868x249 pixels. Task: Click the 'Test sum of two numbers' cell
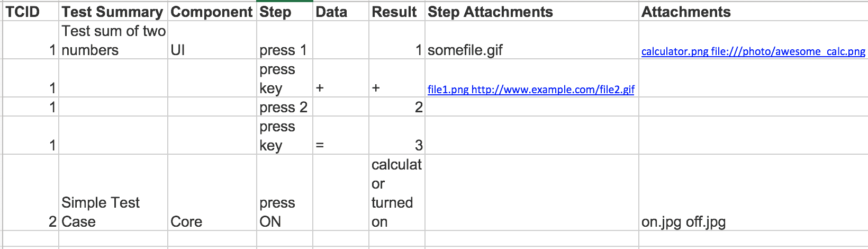[113, 40]
